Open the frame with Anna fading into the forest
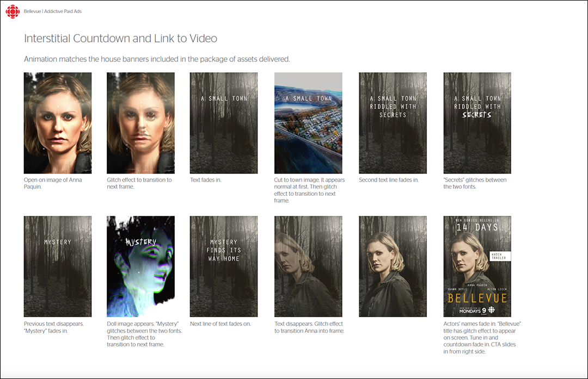588x379 pixels. coord(308,266)
